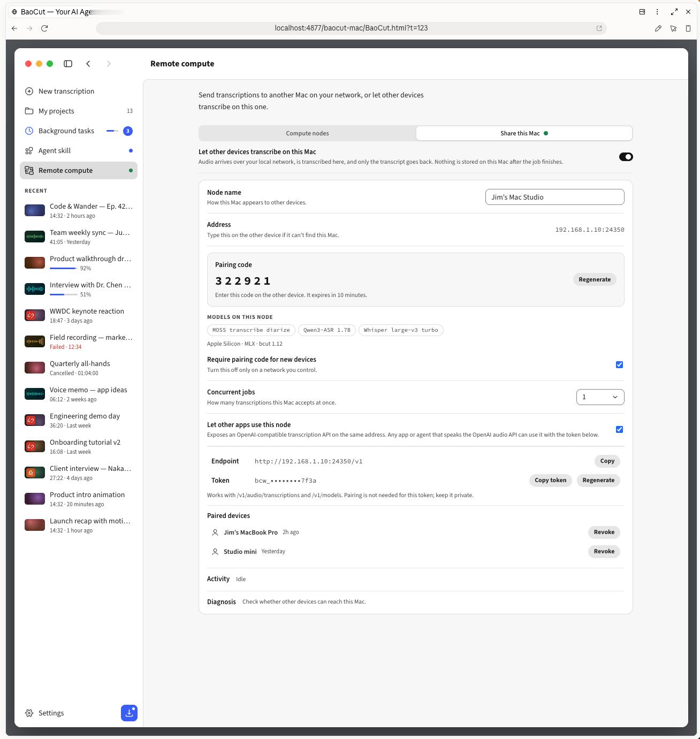Image resolution: width=700 pixels, height=739 pixels.
Task: Revoke Jim's MacBook Pro
Action: [604, 532]
